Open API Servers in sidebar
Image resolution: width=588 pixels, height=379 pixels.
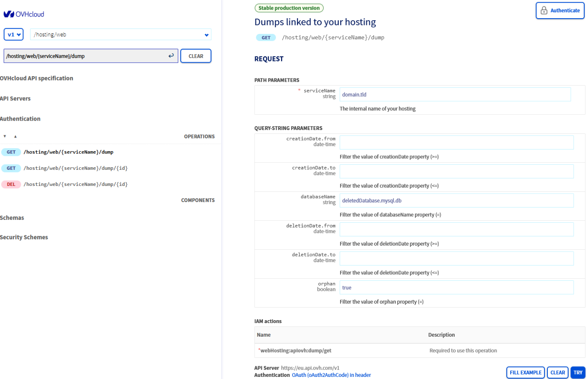pyautogui.click(x=16, y=99)
